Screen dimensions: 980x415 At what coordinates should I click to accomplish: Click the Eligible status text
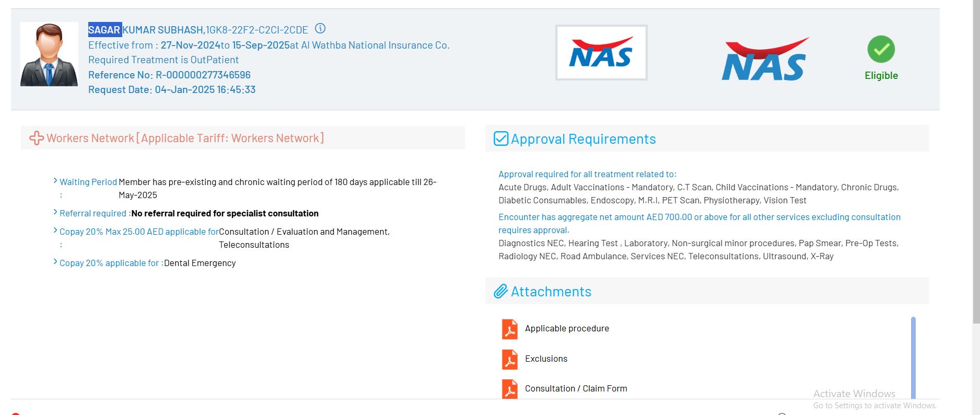point(881,75)
